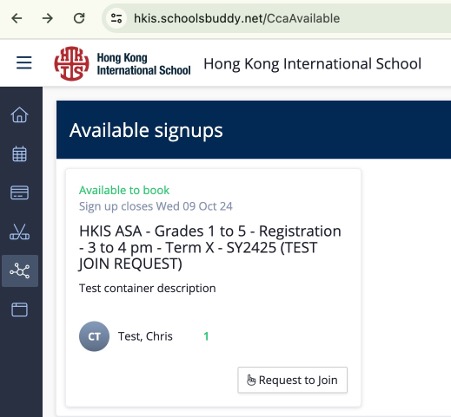Click the HKIS red logo

pos(72,63)
